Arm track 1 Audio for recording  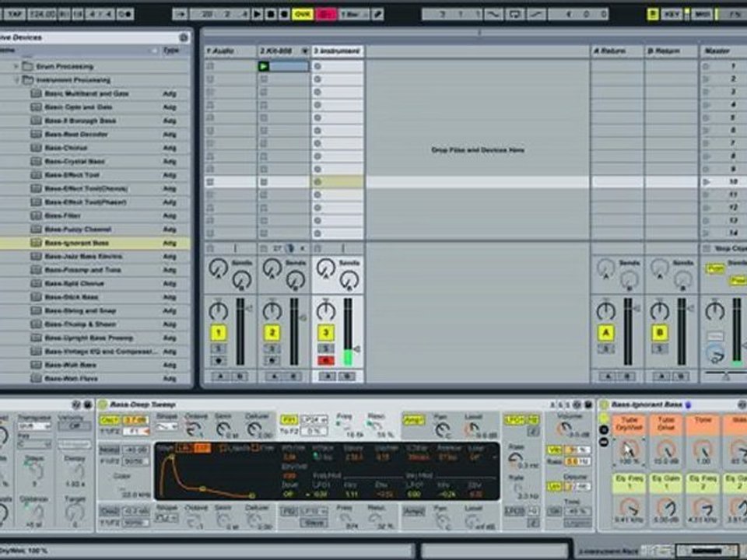pos(218,360)
